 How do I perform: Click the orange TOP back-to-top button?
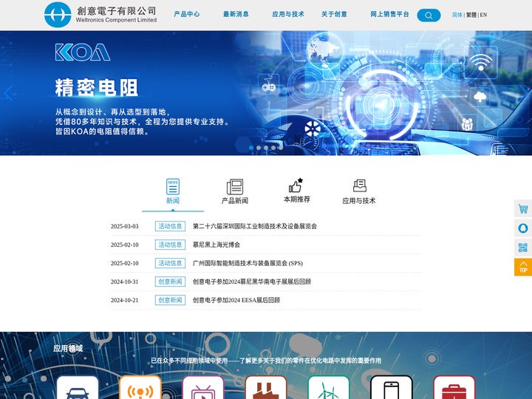coord(523,267)
